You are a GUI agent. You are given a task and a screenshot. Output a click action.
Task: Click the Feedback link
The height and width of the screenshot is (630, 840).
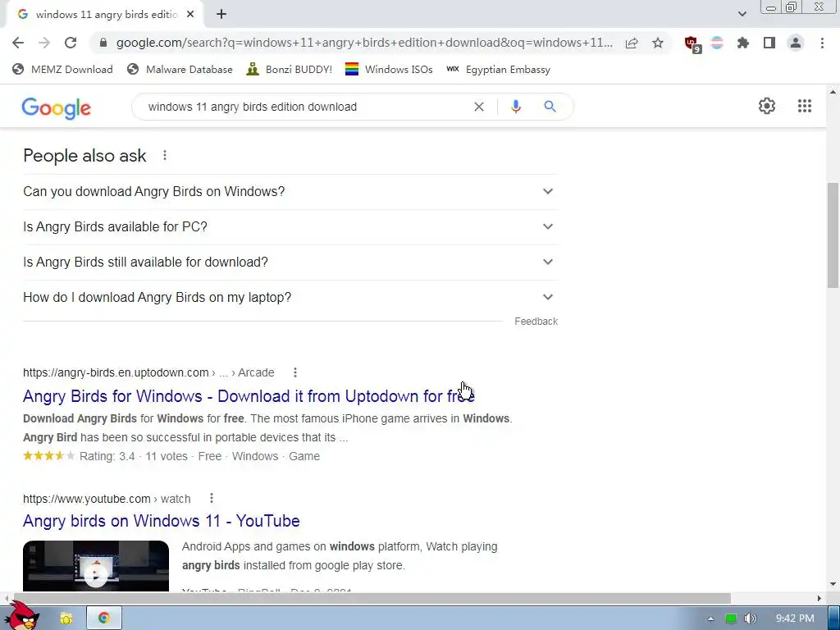point(536,322)
